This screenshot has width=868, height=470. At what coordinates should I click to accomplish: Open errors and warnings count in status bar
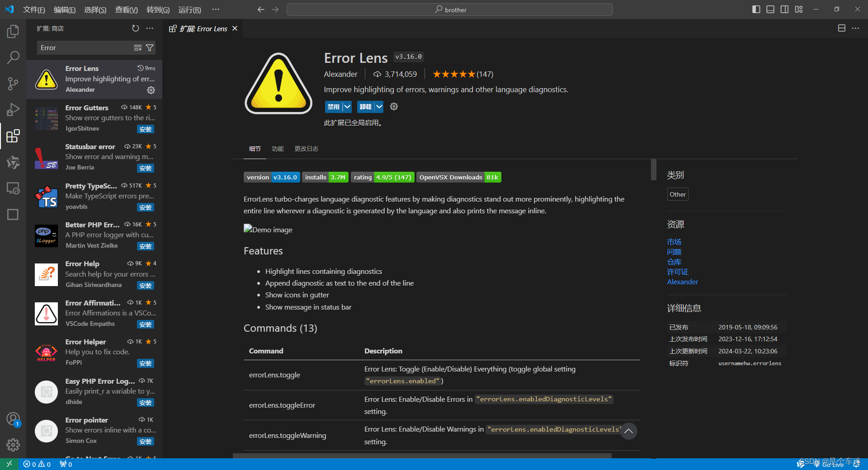pyautogui.click(x=37, y=464)
